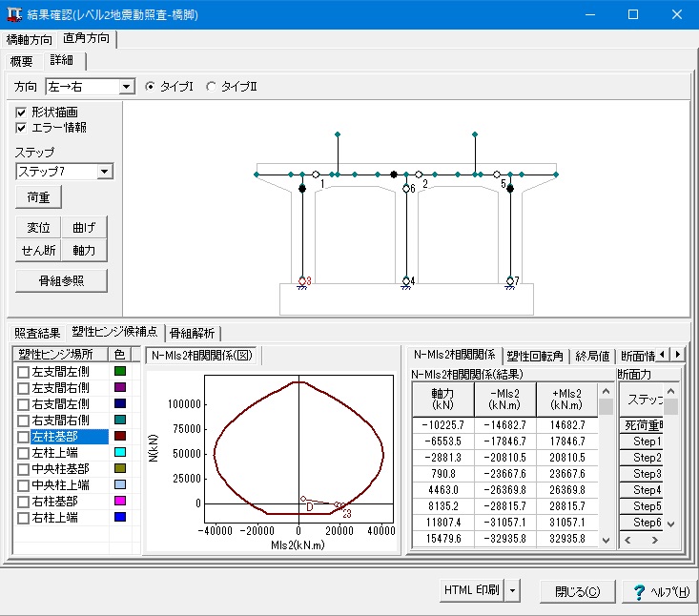Click the 骨組参照 button
699x616 pixels.
(x=61, y=281)
